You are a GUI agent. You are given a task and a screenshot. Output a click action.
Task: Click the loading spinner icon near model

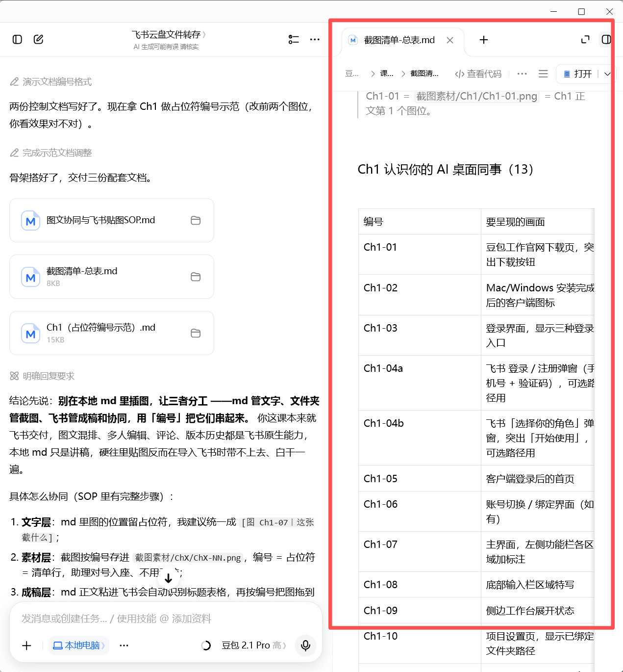tap(206, 646)
